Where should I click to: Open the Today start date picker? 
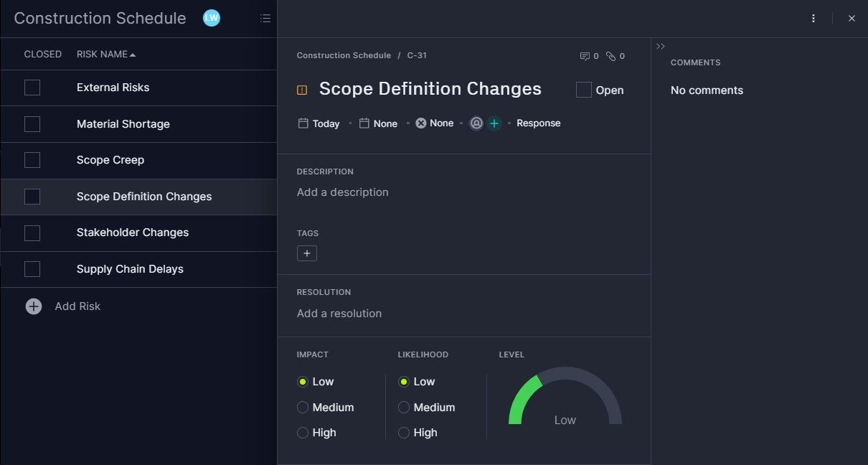point(319,123)
